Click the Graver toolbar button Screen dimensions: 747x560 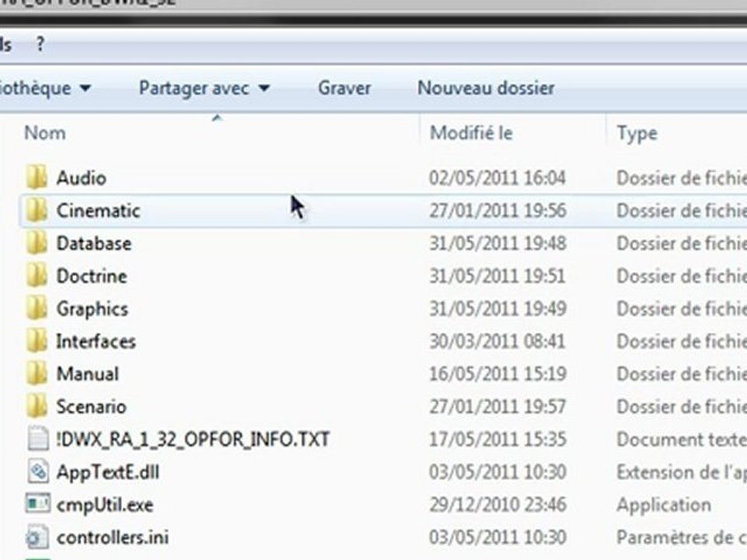345,88
